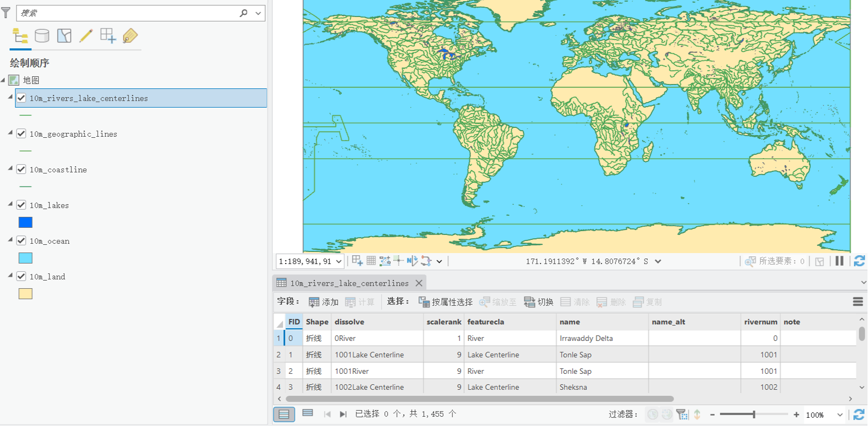Open the map scale dropdown

click(x=339, y=261)
